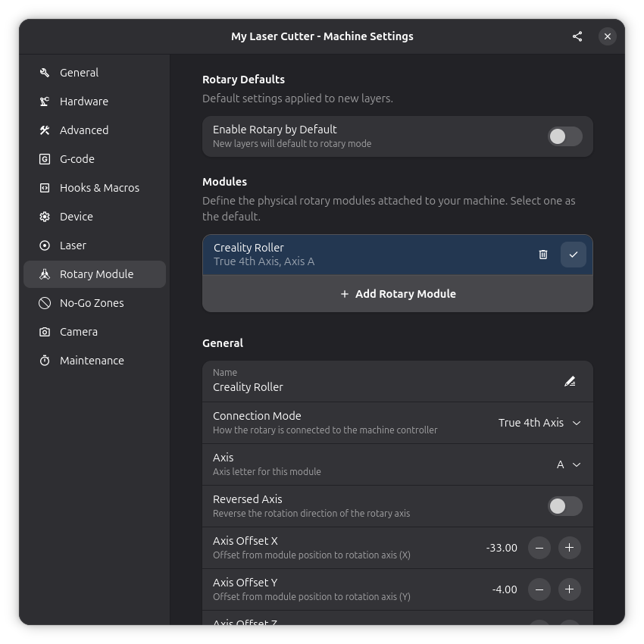Click the 'Rotary Defaults' heading
The image size is (644, 644).
[243, 80]
